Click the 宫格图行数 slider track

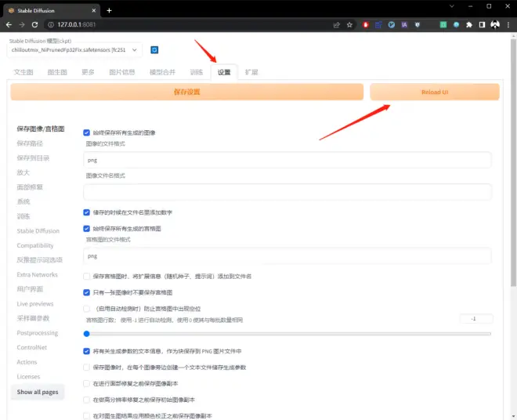coord(288,334)
